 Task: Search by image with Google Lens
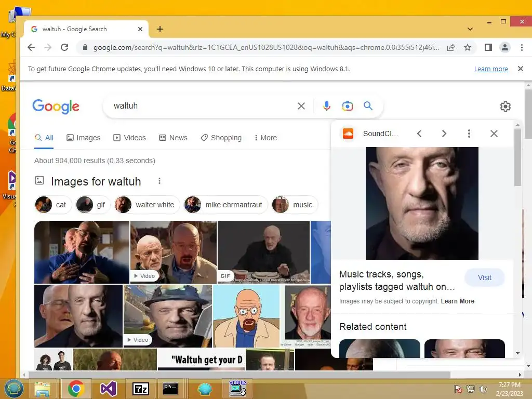(x=347, y=106)
